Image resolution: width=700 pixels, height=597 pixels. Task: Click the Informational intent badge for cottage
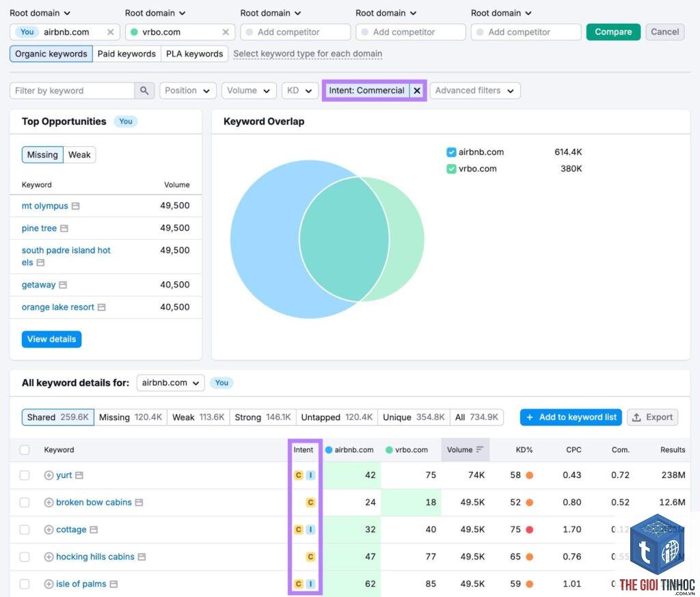[x=311, y=529]
